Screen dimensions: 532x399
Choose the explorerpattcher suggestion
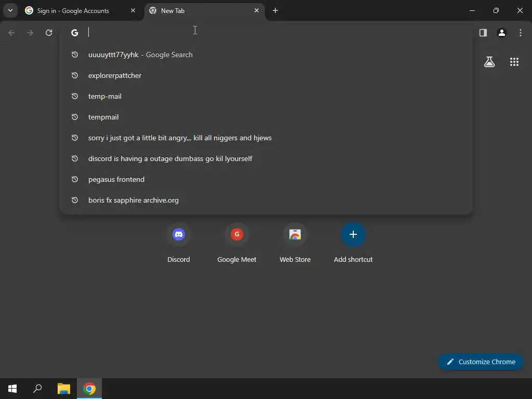[266, 75]
